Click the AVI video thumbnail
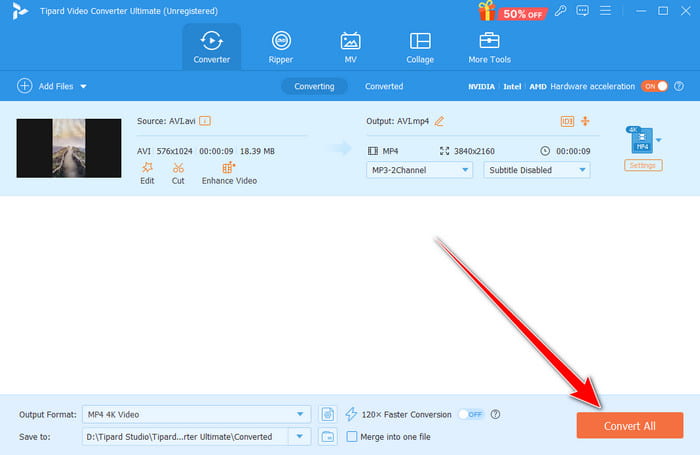Screen dimensions: 700x455 [69, 148]
